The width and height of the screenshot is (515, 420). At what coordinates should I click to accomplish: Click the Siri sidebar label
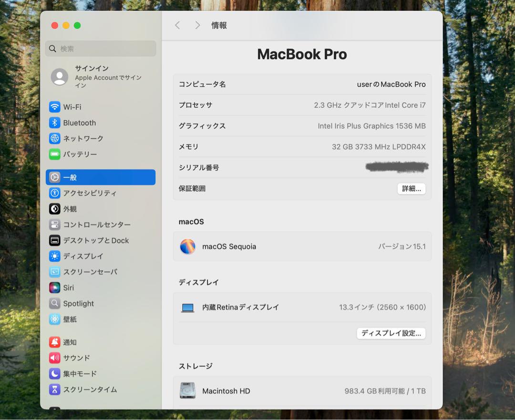[x=69, y=287]
